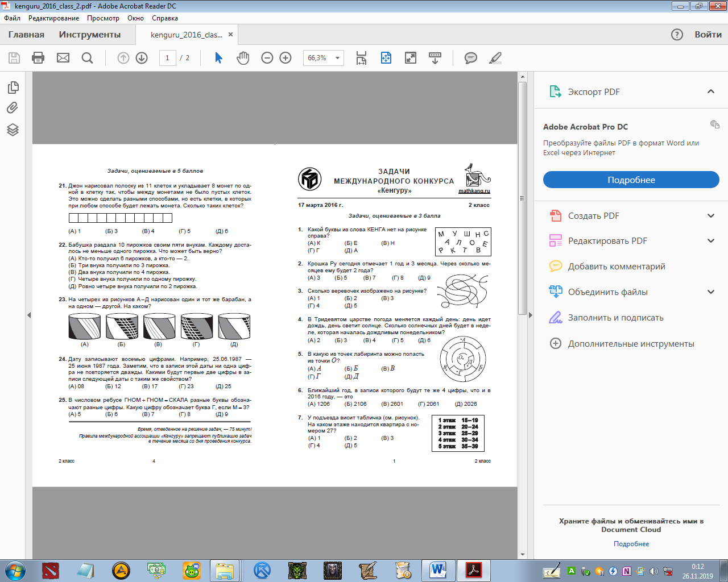Zoom in with plus icon
The image size is (728, 582).
tap(286, 58)
